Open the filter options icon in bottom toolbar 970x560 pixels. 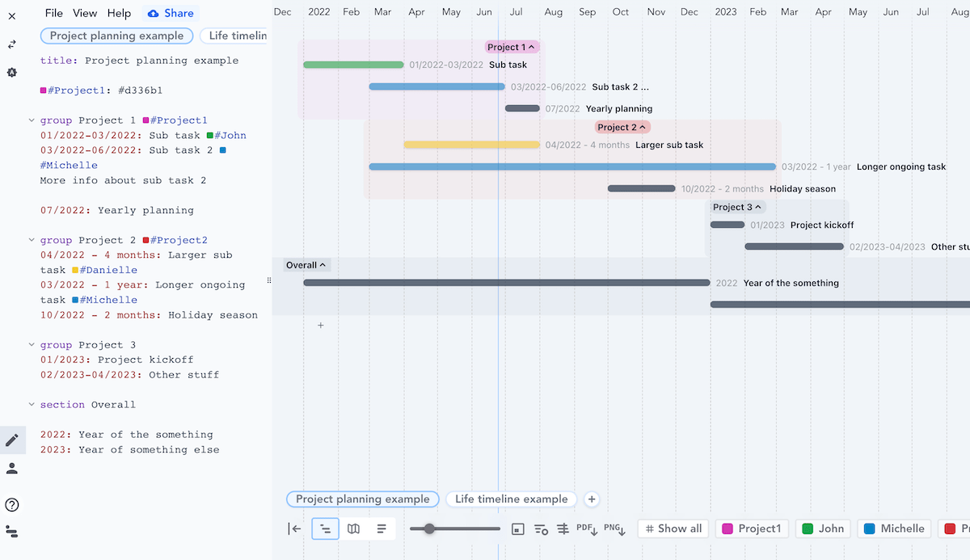[541, 528]
